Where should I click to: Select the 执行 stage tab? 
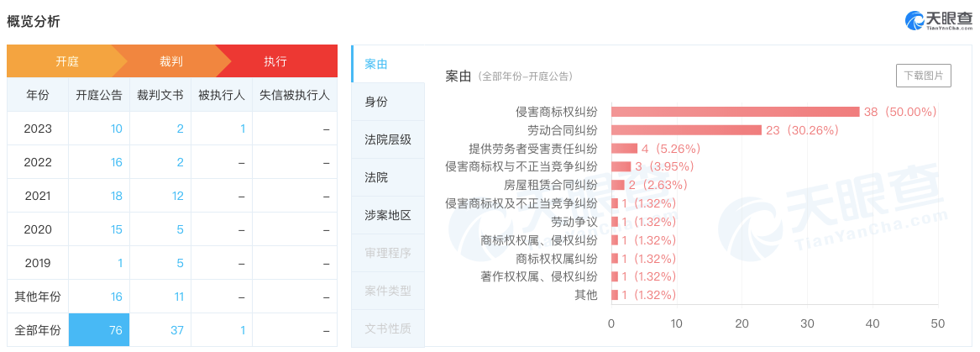(x=275, y=61)
